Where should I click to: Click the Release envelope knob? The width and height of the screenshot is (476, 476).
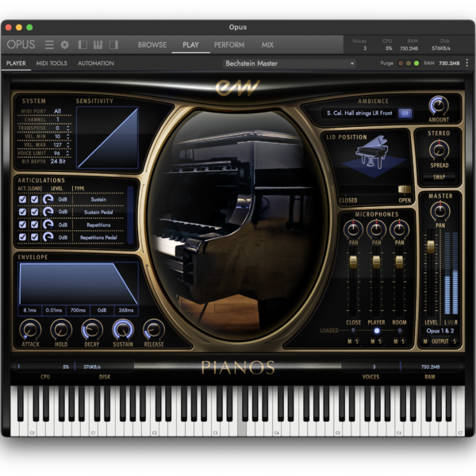[154, 330]
